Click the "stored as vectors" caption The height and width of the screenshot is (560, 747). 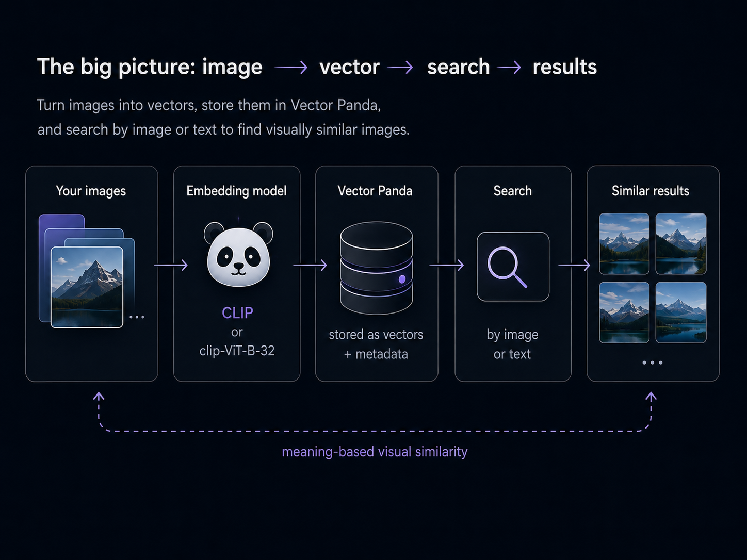pyautogui.click(x=376, y=335)
